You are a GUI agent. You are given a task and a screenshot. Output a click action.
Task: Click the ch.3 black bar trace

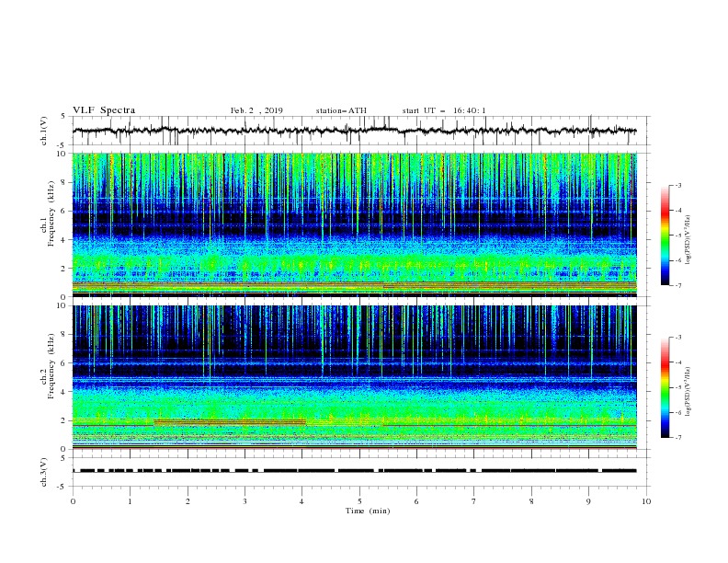pos(355,471)
